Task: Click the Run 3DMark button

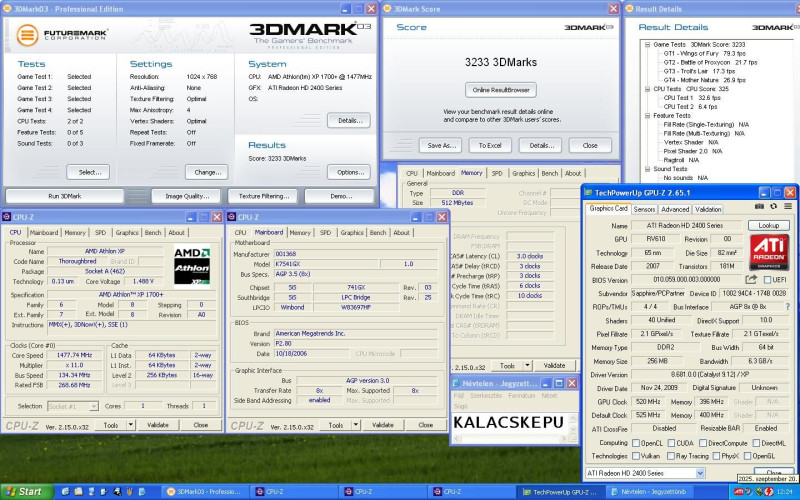Action: pos(65,196)
